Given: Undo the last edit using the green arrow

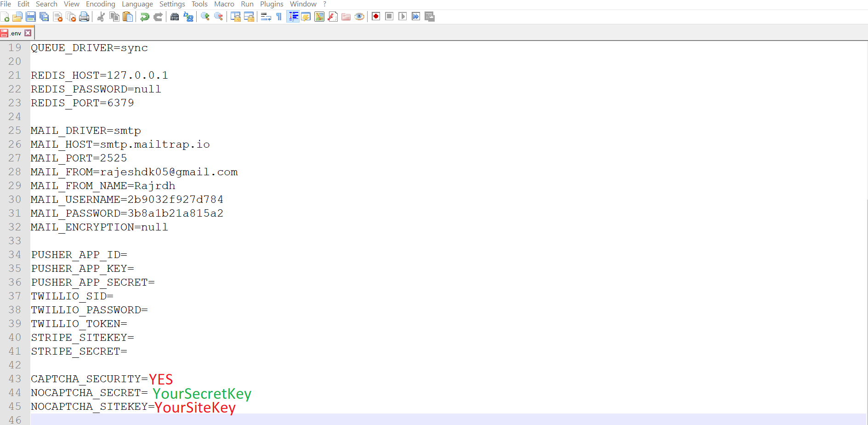Looking at the screenshot, I should click(145, 17).
